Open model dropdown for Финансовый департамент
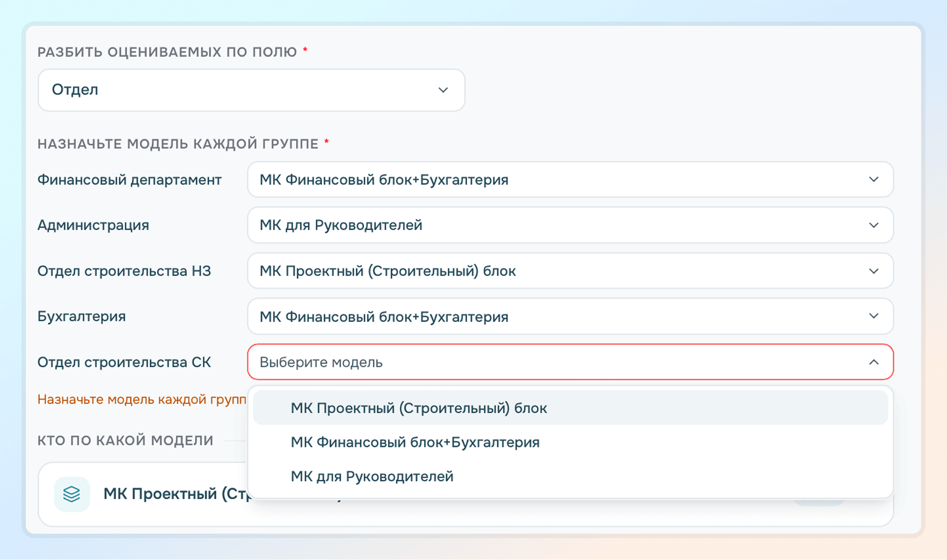The height and width of the screenshot is (560, 947). (x=570, y=180)
